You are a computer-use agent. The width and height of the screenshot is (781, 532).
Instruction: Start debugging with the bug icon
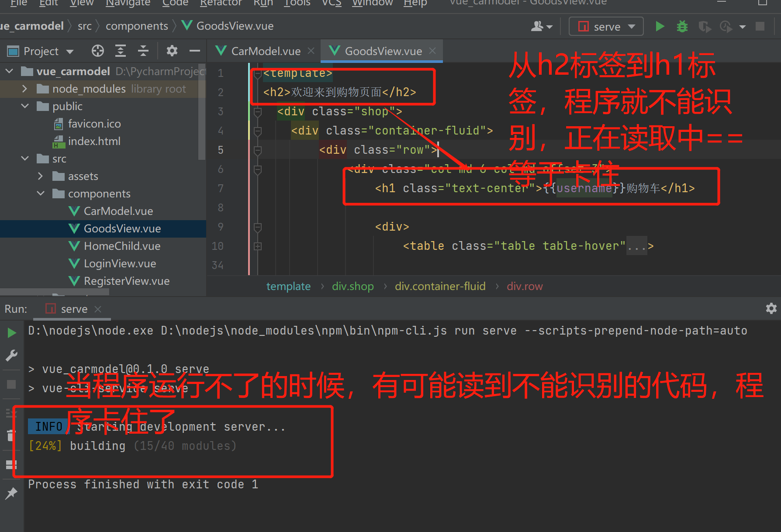click(682, 27)
